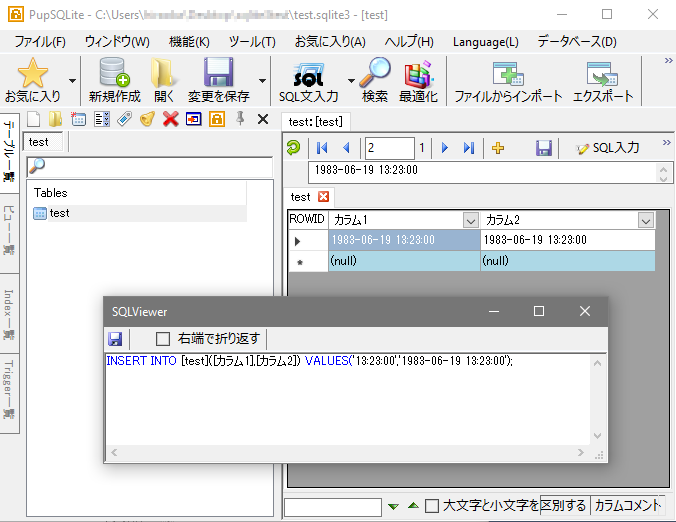The height and width of the screenshot is (522, 676).
Task: Open カラム1 column filter dropdown
Action: click(470, 221)
